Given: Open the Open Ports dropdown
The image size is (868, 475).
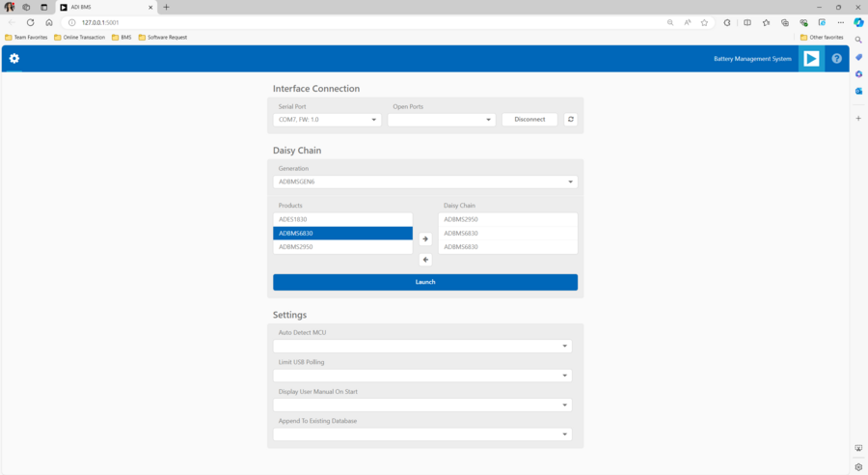Looking at the screenshot, I should click(441, 120).
